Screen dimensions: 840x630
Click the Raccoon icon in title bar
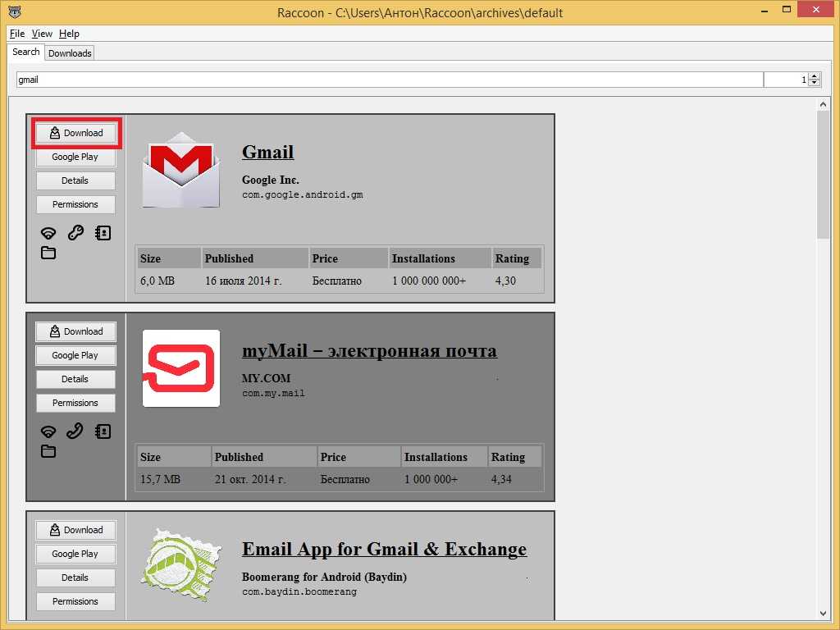(14, 12)
